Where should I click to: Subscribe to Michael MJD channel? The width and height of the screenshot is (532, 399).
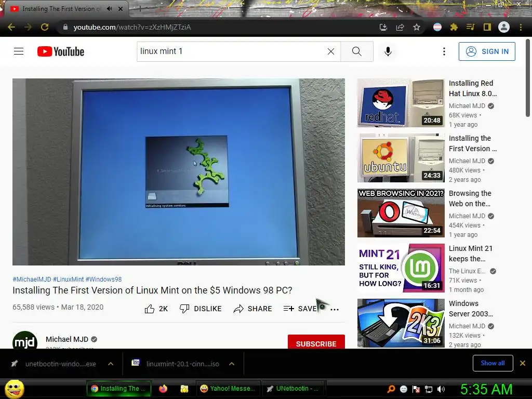point(316,342)
